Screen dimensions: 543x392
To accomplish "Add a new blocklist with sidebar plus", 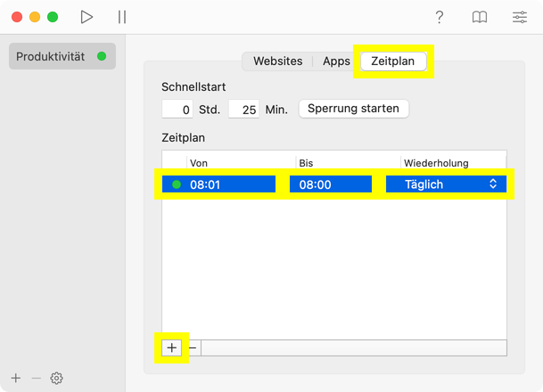I will (x=16, y=379).
